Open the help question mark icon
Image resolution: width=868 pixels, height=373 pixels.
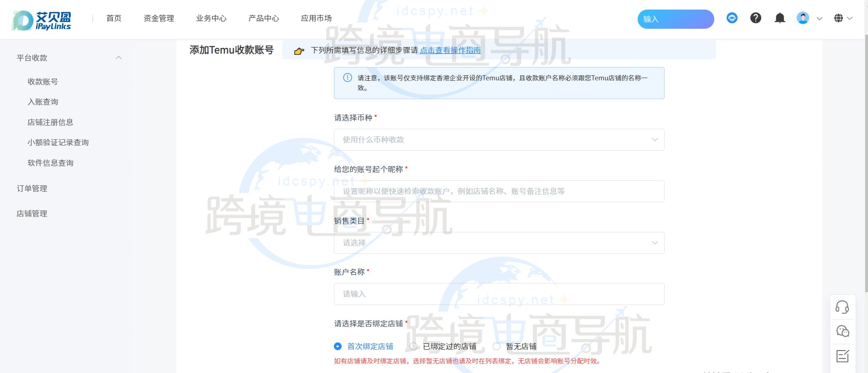coord(756,18)
